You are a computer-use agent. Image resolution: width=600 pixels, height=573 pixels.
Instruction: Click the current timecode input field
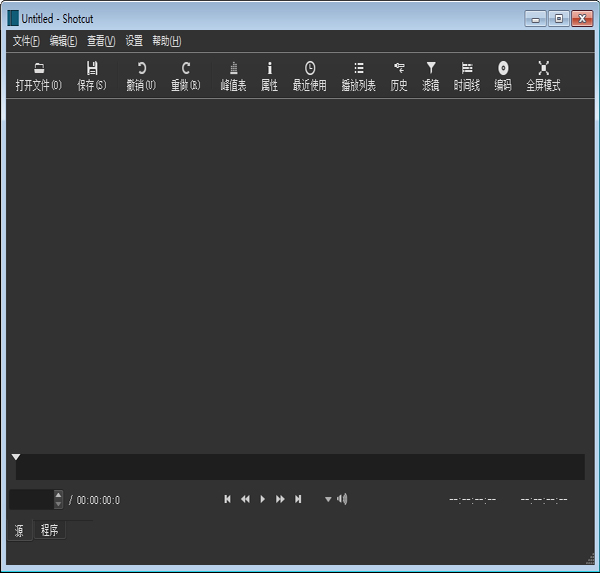coord(31,500)
